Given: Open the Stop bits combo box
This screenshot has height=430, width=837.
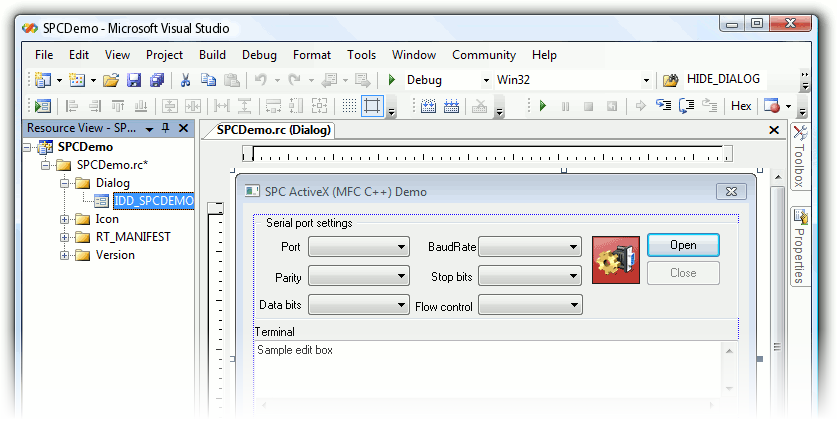Looking at the screenshot, I should [530, 276].
